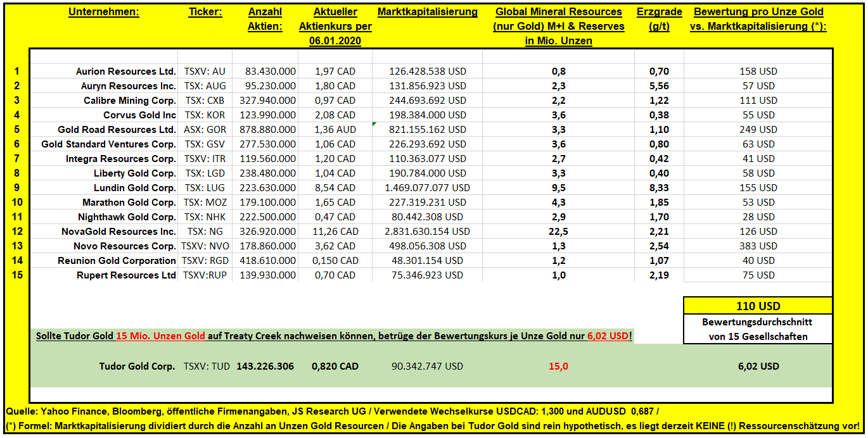The height and width of the screenshot is (438, 868).
Task: Select Tudor share price '0,820 CAD'
Action: point(335,366)
